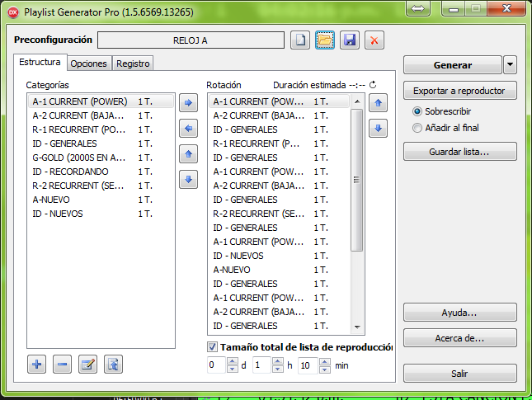
Task: Select R-1 RECURRENT (P... in Rotación
Action: point(280,144)
